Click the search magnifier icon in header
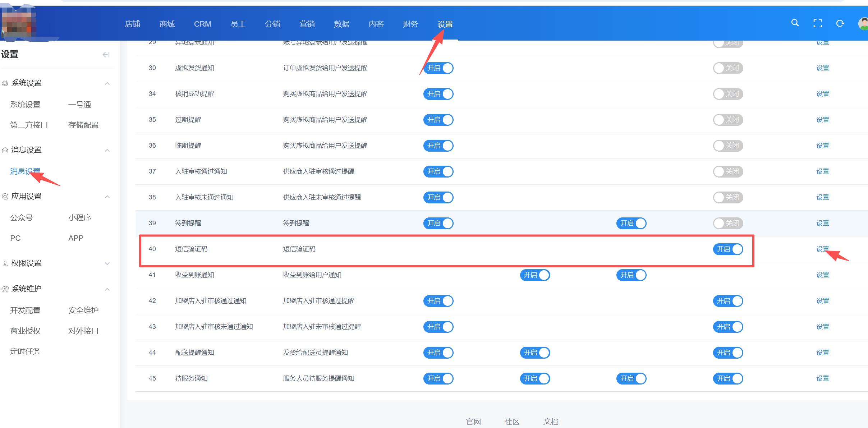The height and width of the screenshot is (428, 868). 795,23
